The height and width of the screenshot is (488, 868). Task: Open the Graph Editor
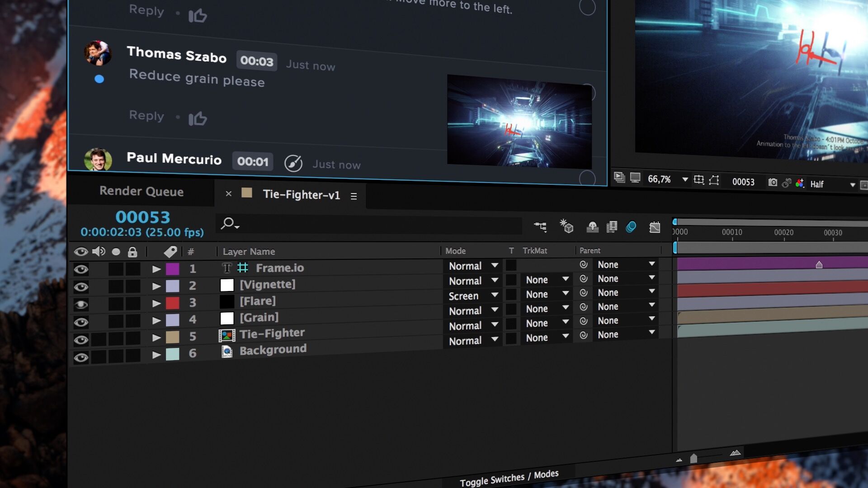click(656, 227)
